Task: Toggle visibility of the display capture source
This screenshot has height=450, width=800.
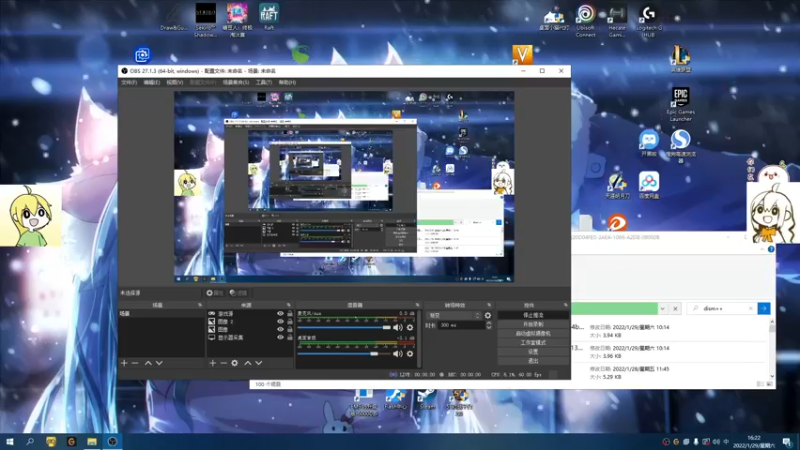Action: (x=280, y=337)
